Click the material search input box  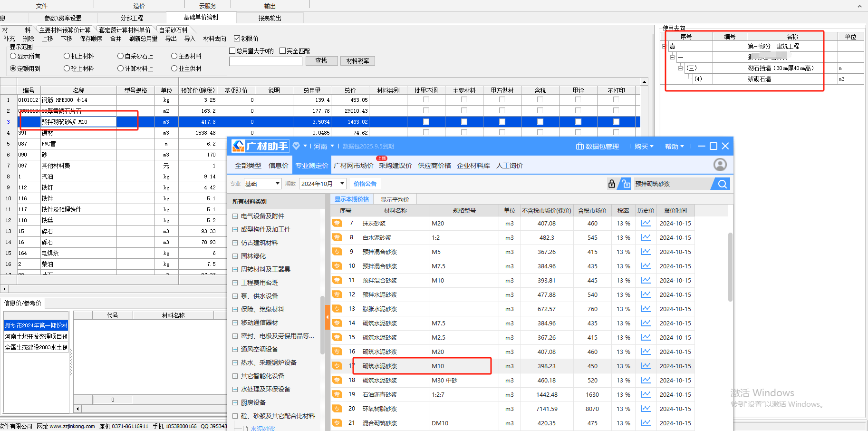click(266, 61)
